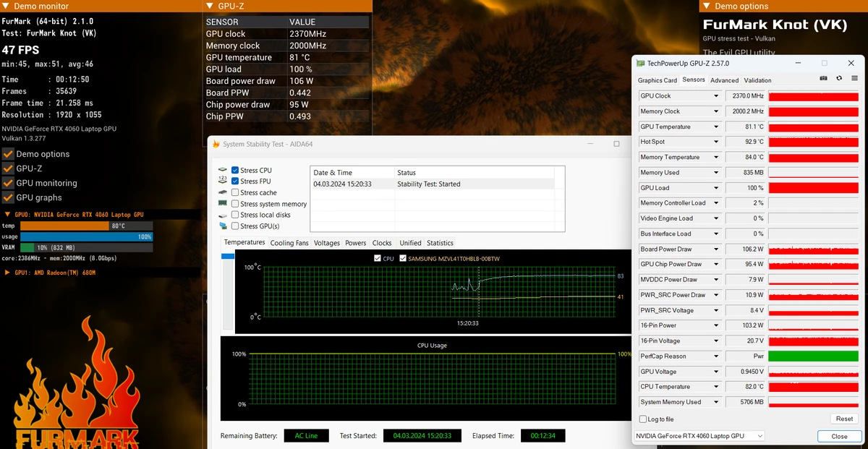The image size is (868, 449).
Task: Collapse the Demo options panel triangle
Action: click(707, 6)
